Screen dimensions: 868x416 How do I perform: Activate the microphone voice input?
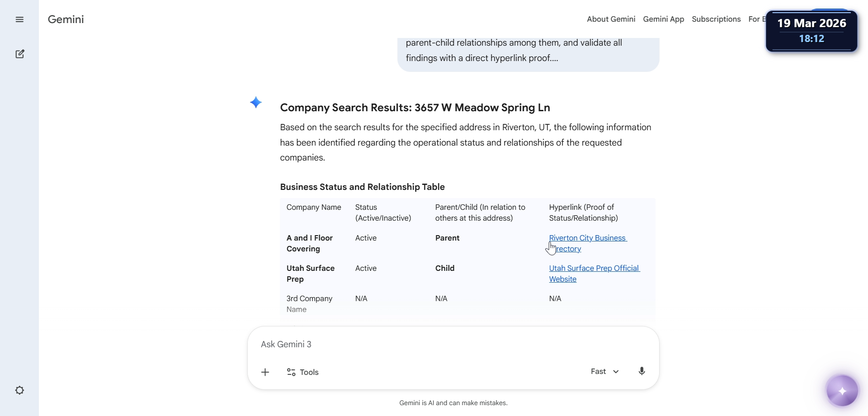[642, 371]
